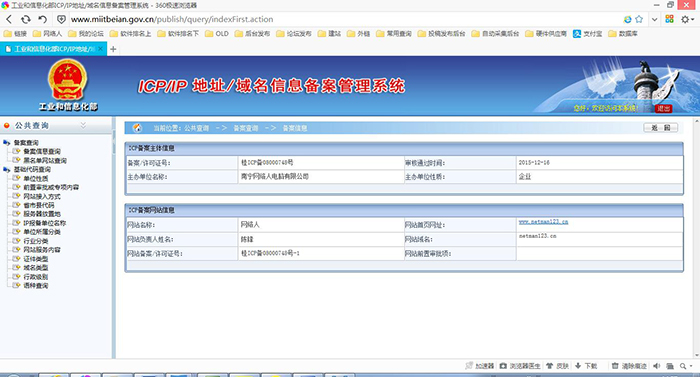Open the colorful extensions grid icon

pos(669,19)
